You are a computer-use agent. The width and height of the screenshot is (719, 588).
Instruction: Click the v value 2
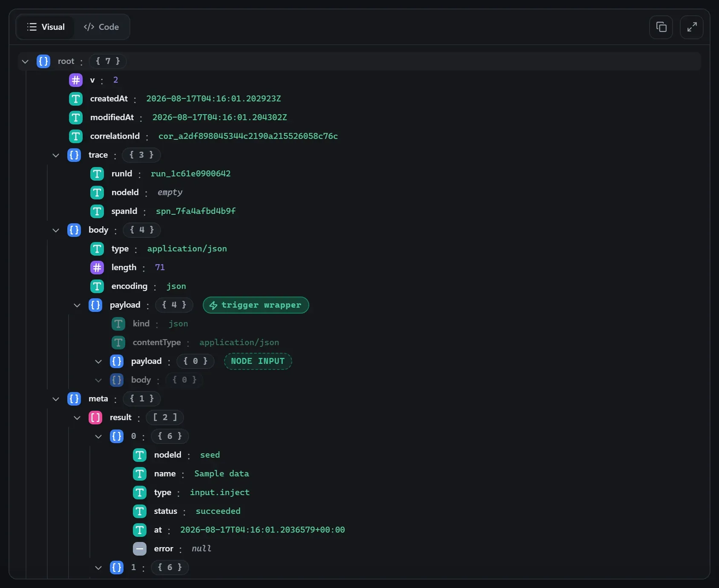115,80
